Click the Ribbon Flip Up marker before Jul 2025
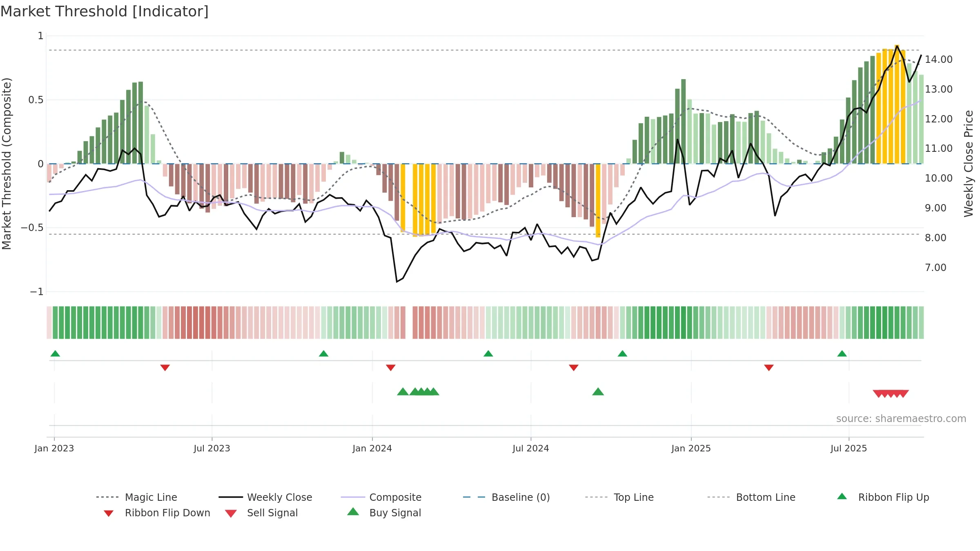Image resolution: width=980 pixels, height=551 pixels. tap(842, 353)
